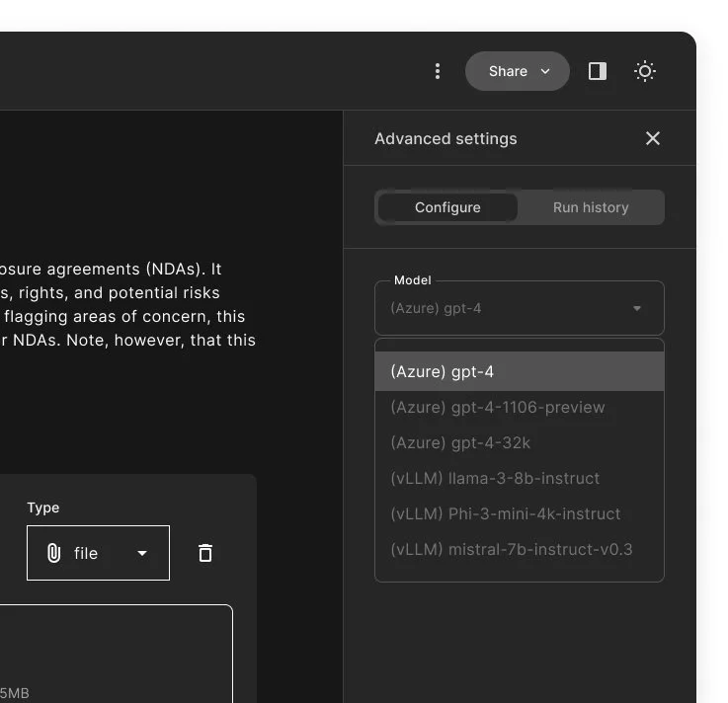Viewport: 728px width, 703px height.
Task: Switch theme with the sun icon
Action: click(x=644, y=71)
